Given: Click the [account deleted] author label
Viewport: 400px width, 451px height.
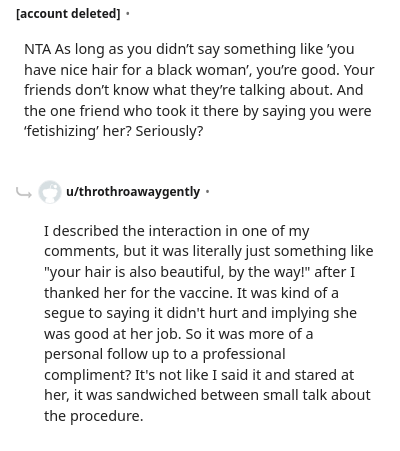Looking at the screenshot, I should (68, 14).
